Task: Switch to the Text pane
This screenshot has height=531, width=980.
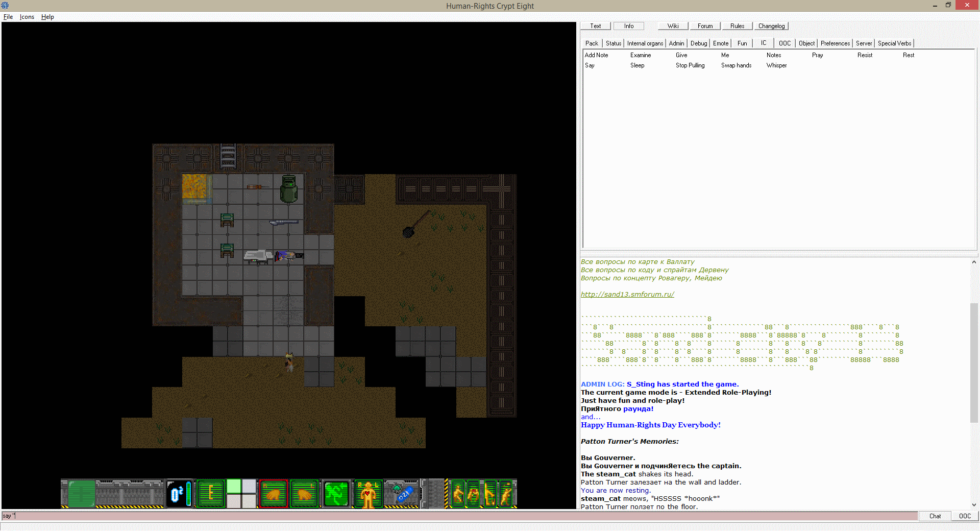Action: tap(596, 26)
